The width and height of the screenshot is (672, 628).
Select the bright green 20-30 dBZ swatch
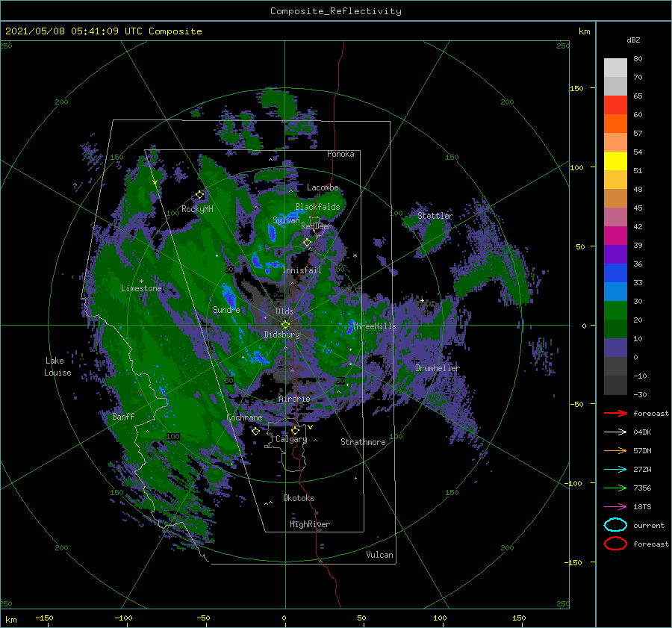coord(615,311)
